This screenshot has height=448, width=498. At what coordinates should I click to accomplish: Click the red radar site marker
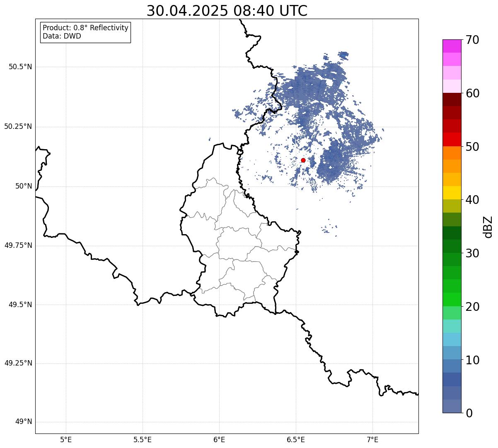click(303, 160)
